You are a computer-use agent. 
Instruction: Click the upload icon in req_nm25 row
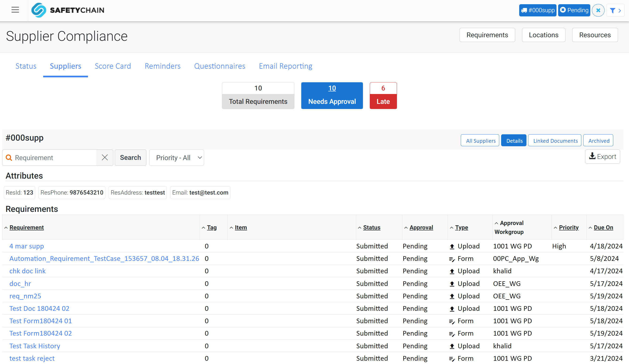click(452, 296)
